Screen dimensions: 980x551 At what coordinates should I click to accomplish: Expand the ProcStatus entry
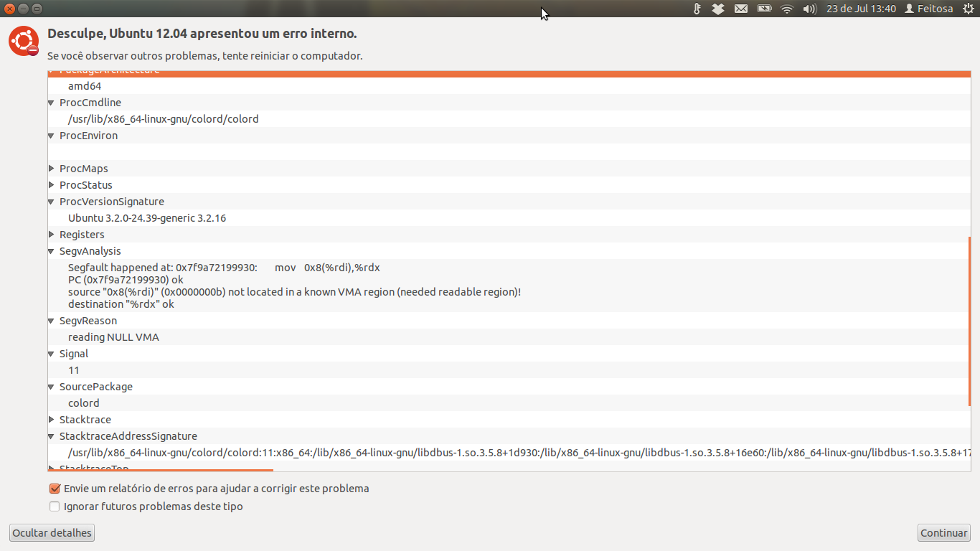coord(52,185)
